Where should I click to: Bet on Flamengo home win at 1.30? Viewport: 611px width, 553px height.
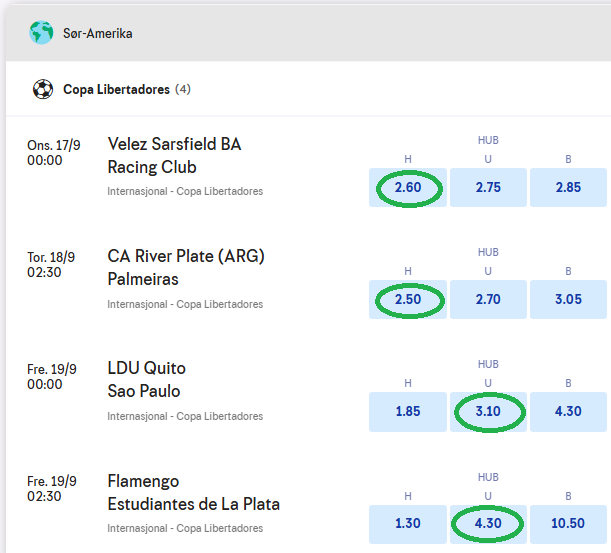click(x=408, y=523)
